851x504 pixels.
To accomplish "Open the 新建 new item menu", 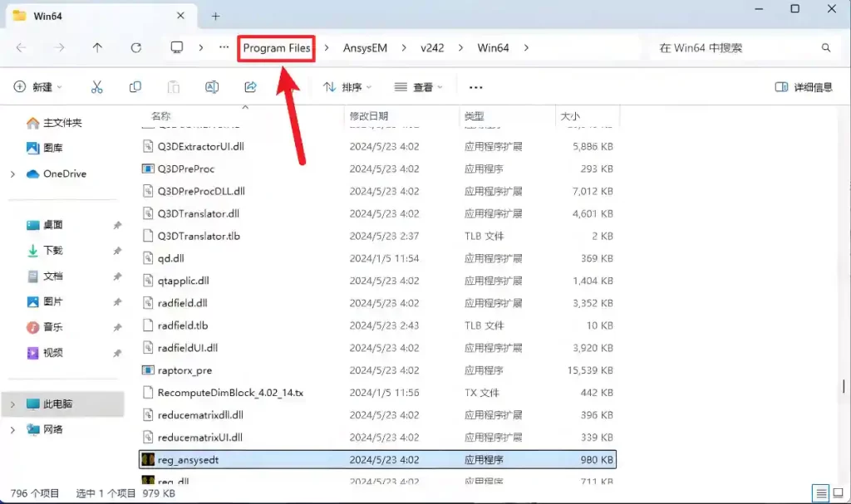I will point(38,87).
